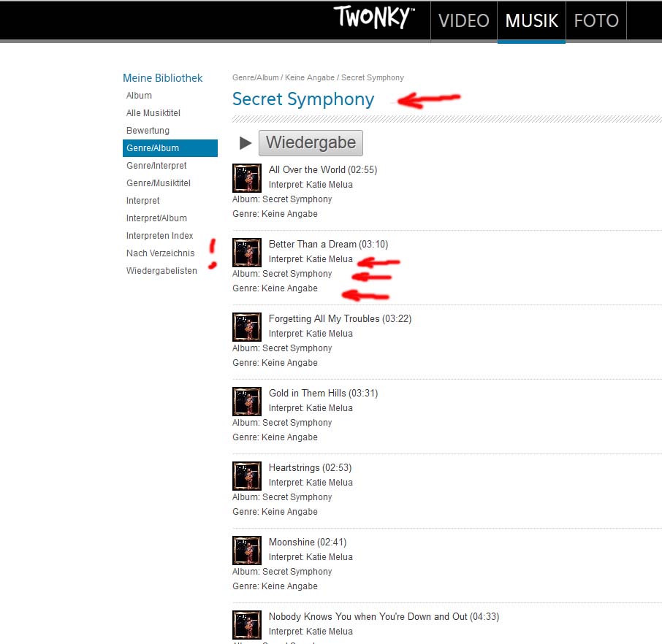Browse Nach Verzeichnis in the sidebar
662x644 pixels.
[x=161, y=253]
